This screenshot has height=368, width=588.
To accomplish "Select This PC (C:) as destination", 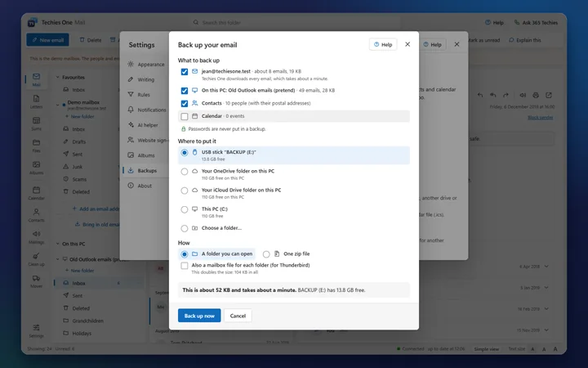I will 184,209.
